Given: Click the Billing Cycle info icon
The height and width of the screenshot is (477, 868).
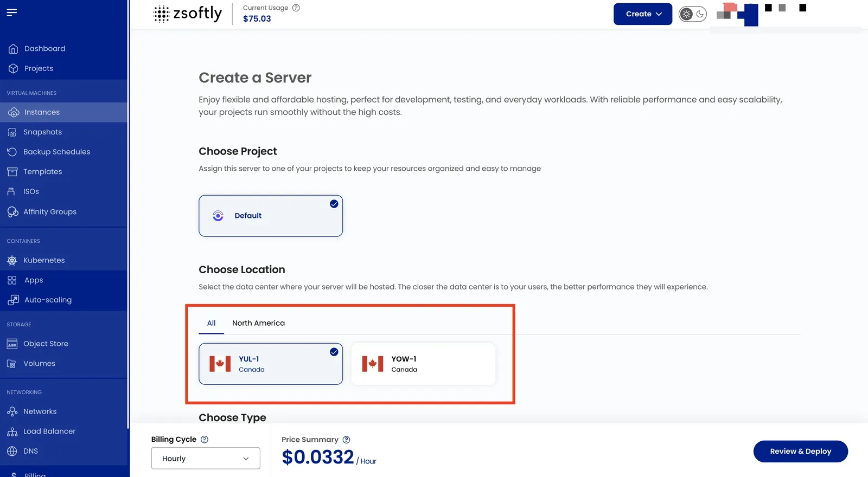Looking at the screenshot, I should (205, 440).
